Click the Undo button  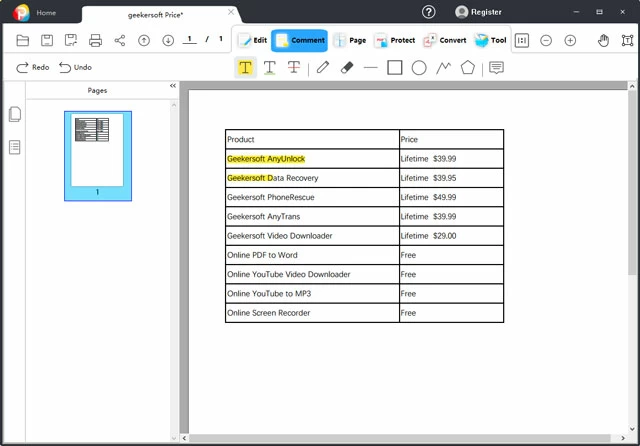75,67
